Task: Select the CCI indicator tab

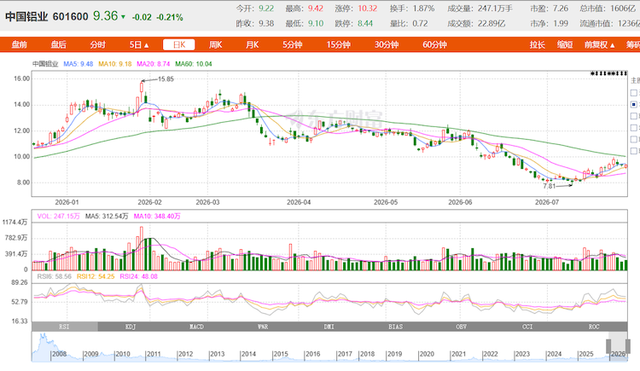Action: [527, 327]
